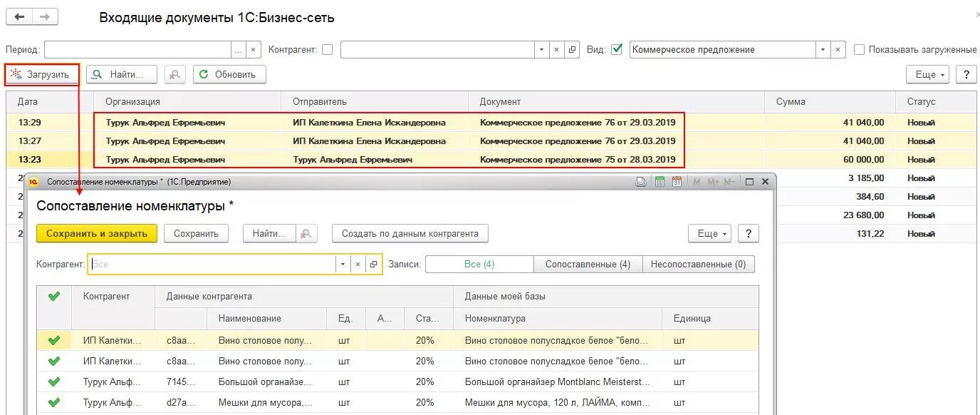Click the d27a... code cell
The width and height of the screenshot is (980, 415).
(181, 402)
